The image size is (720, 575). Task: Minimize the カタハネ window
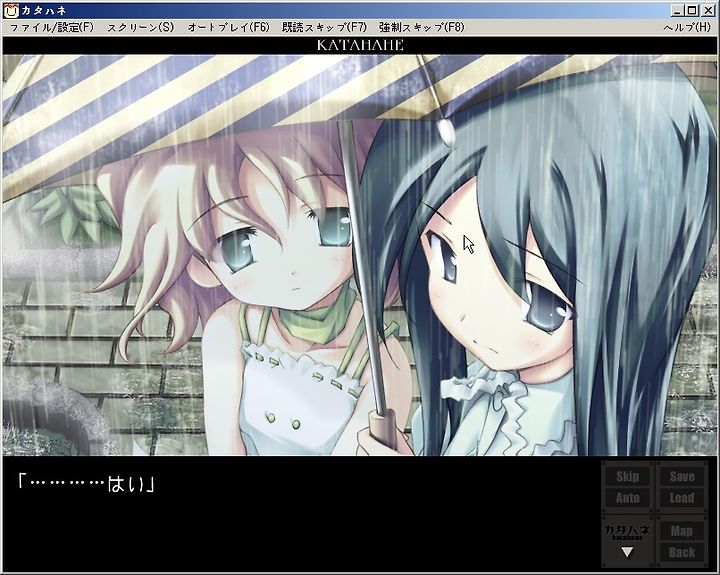tap(677, 10)
